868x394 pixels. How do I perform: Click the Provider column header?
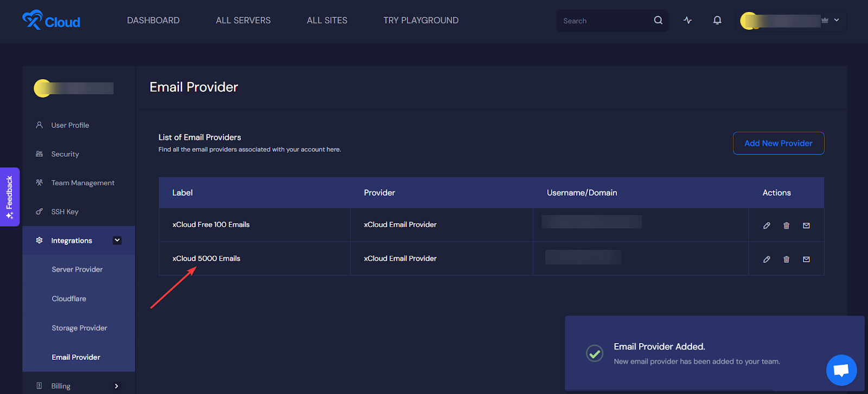[x=379, y=192]
